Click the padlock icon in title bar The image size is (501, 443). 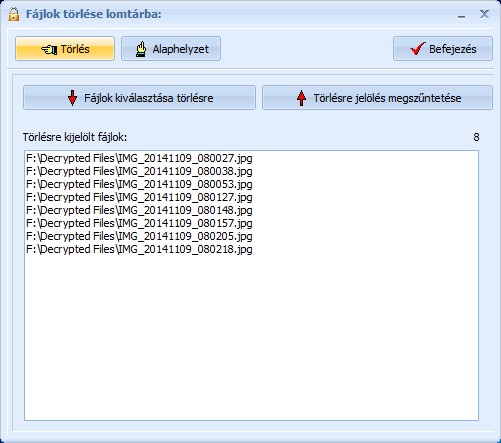click(14, 14)
